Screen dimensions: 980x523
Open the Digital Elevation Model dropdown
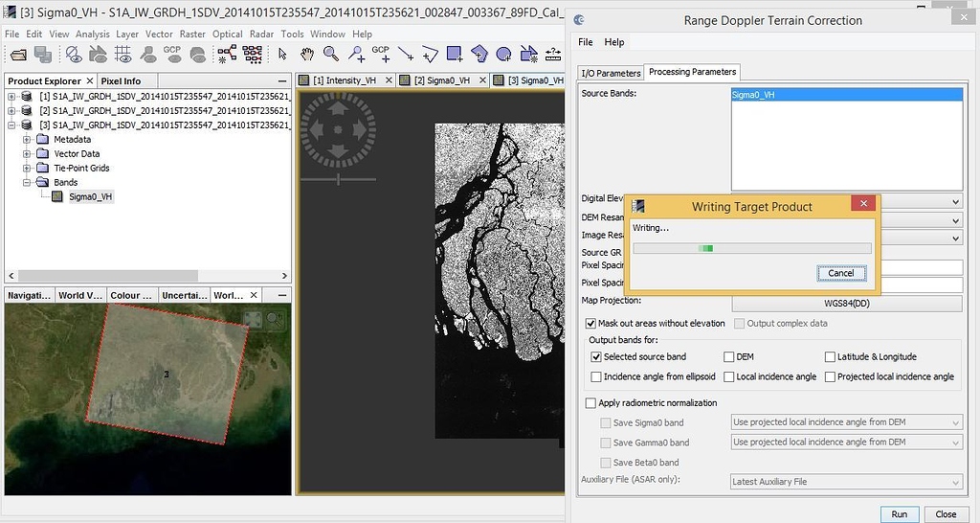click(956, 201)
